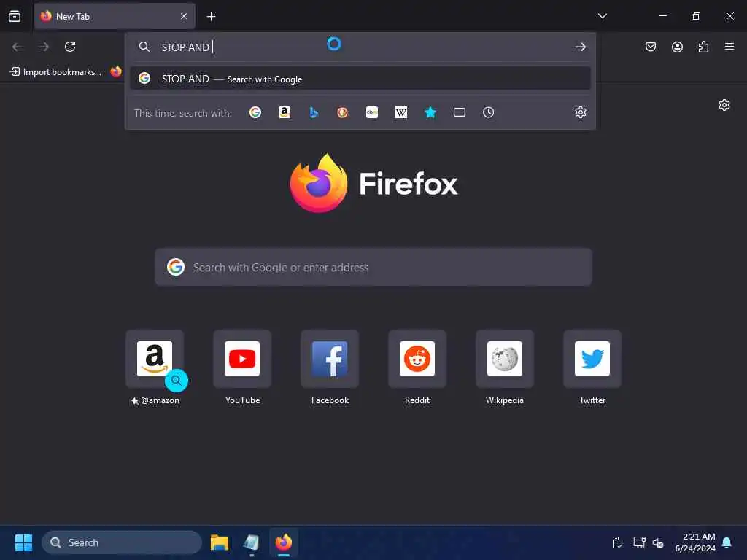Open the application hamburger menu

[729, 47]
